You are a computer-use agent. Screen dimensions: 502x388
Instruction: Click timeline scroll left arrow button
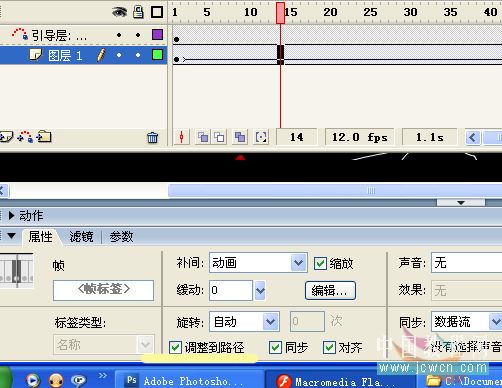[473, 137]
